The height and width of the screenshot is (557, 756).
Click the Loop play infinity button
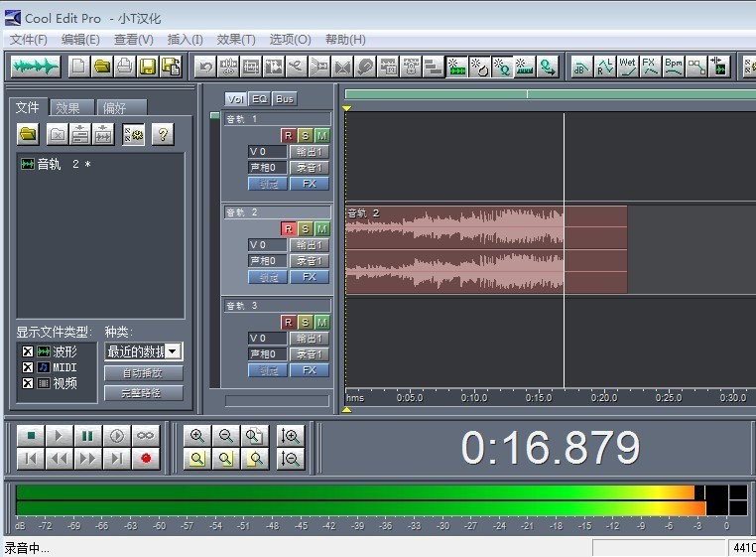pos(146,436)
